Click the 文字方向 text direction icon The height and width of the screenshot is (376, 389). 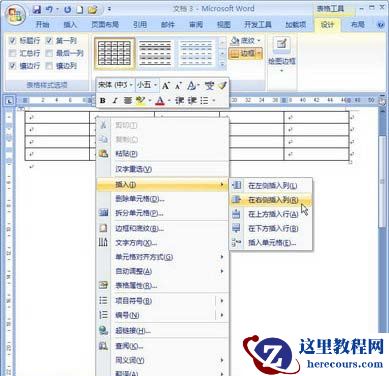tap(103, 242)
